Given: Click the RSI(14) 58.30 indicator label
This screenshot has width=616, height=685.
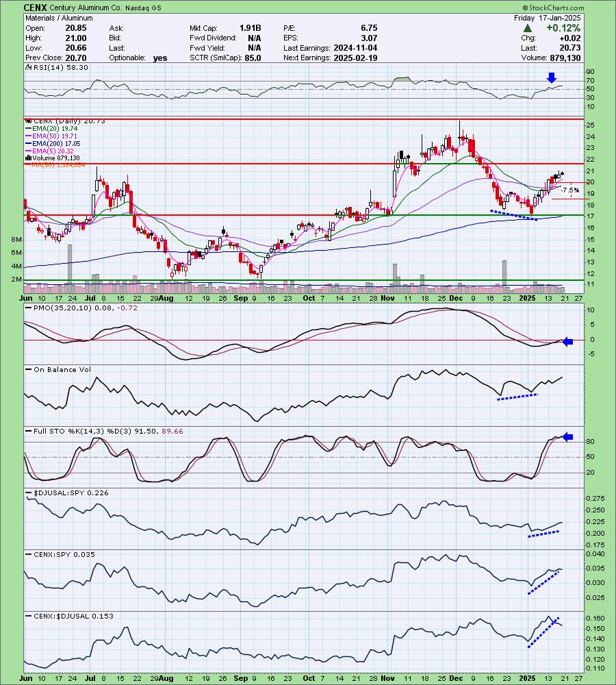Looking at the screenshot, I should [x=57, y=68].
